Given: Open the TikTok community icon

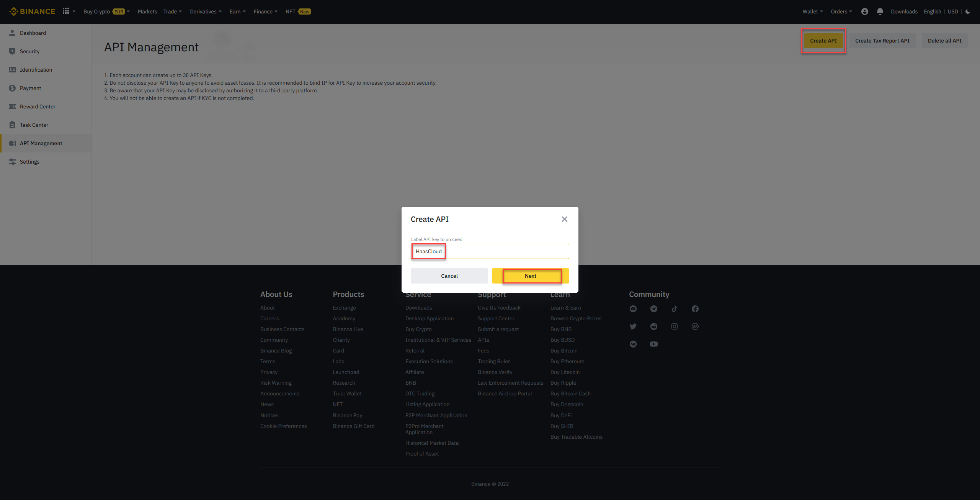Looking at the screenshot, I should (x=674, y=309).
